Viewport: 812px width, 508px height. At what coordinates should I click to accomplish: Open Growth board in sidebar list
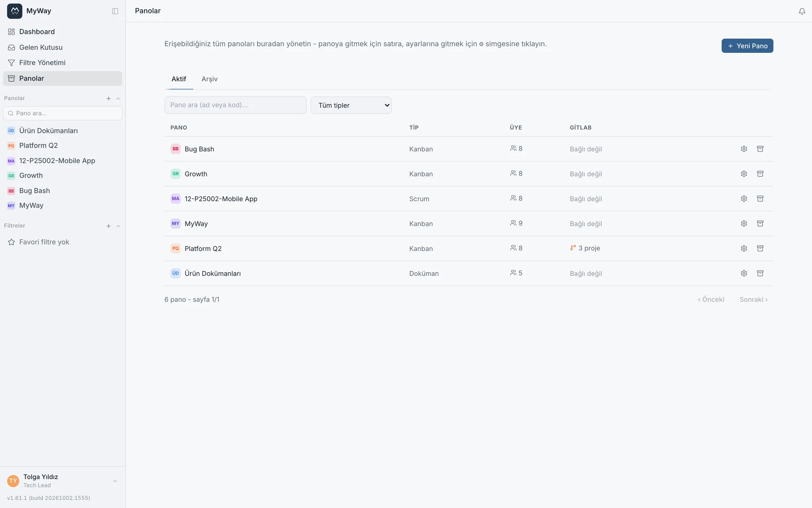[63, 176]
